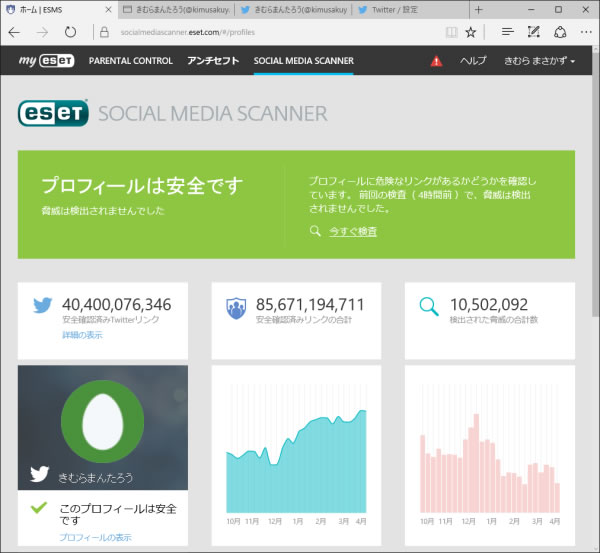Screen dimensions: 600x553
Task: Switch to second tab きむらまんたろう(@kimusakuy
Action: click(x=177, y=10)
